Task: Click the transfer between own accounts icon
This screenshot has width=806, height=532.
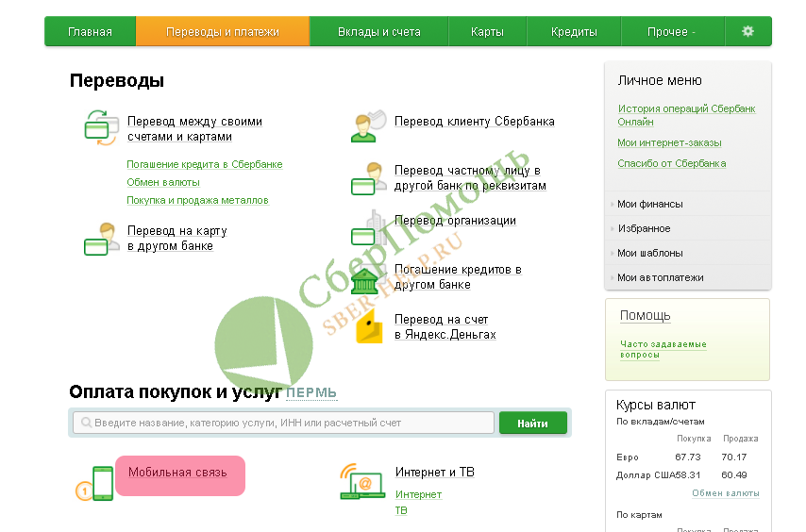Action: pyautogui.click(x=101, y=128)
